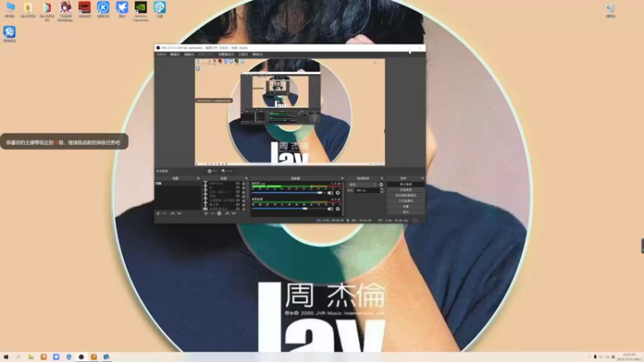Click the transition duration input field
Screen dimensions: 644x362
click(x=367, y=191)
